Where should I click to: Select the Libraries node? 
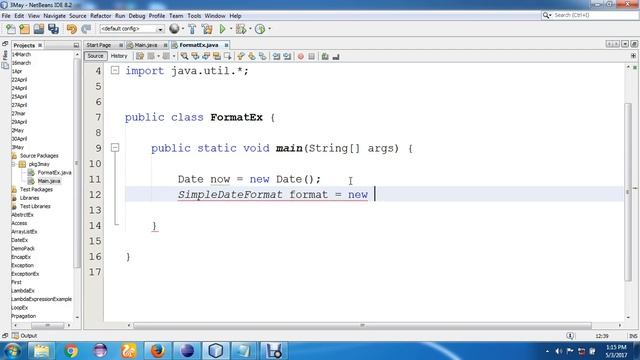[25, 198]
